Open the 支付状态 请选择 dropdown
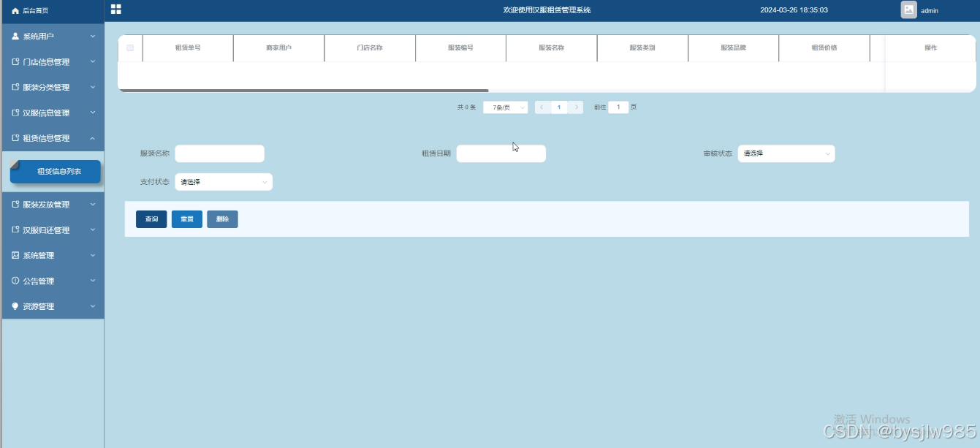The image size is (980, 448). 224,182
